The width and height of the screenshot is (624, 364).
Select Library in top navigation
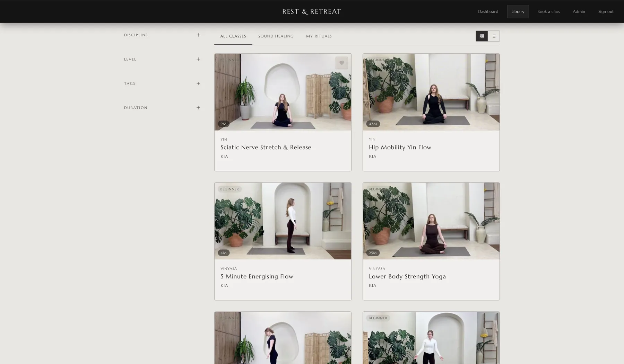pos(518,11)
